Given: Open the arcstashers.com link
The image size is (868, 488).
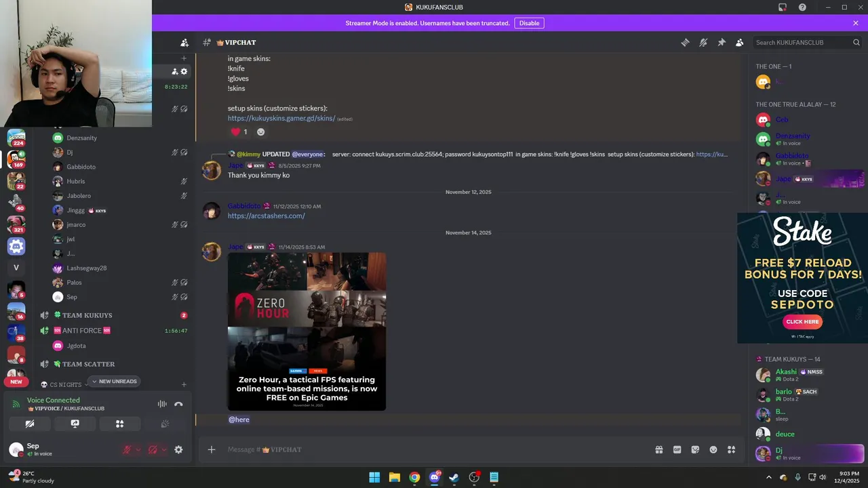Looking at the screenshot, I should [x=267, y=216].
